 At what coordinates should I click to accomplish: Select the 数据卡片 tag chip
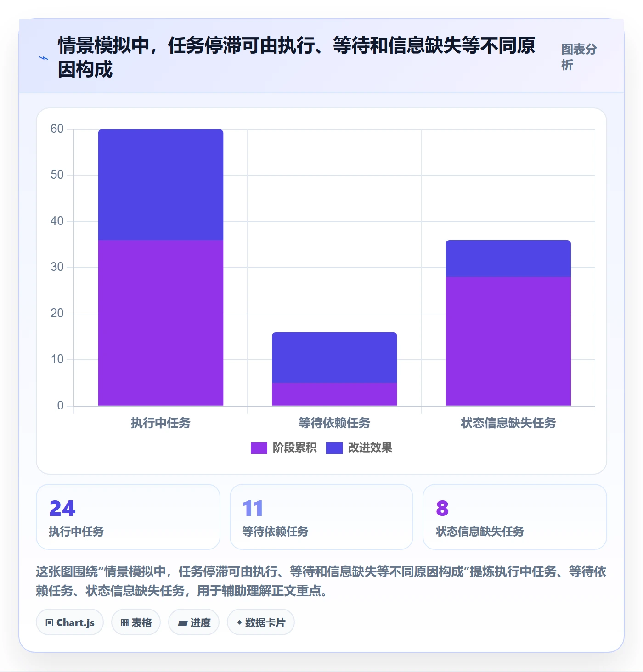(x=261, y=622)
